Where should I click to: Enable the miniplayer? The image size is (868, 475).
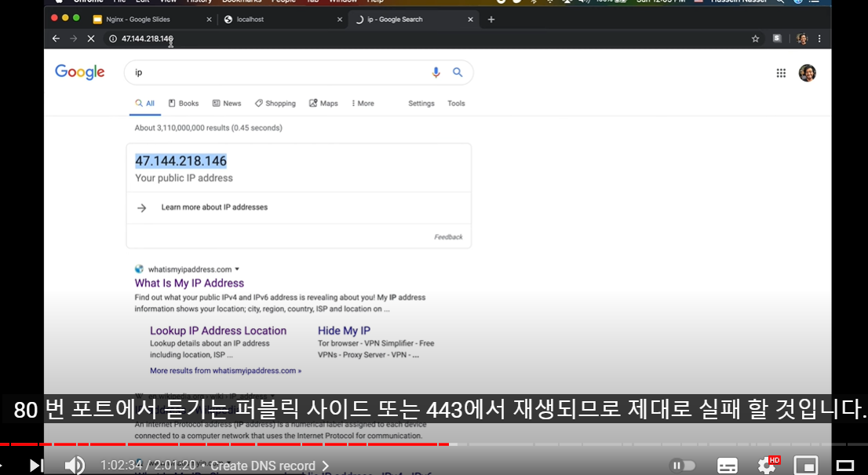click(x=805, y=466)
